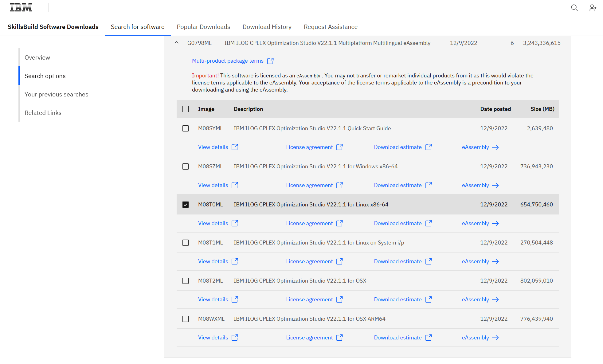The height and width of the screenshot is (364, 603).
Task: Click eAssembly arrow icon for M08T0ML
Action: click(x=495, y=224)
